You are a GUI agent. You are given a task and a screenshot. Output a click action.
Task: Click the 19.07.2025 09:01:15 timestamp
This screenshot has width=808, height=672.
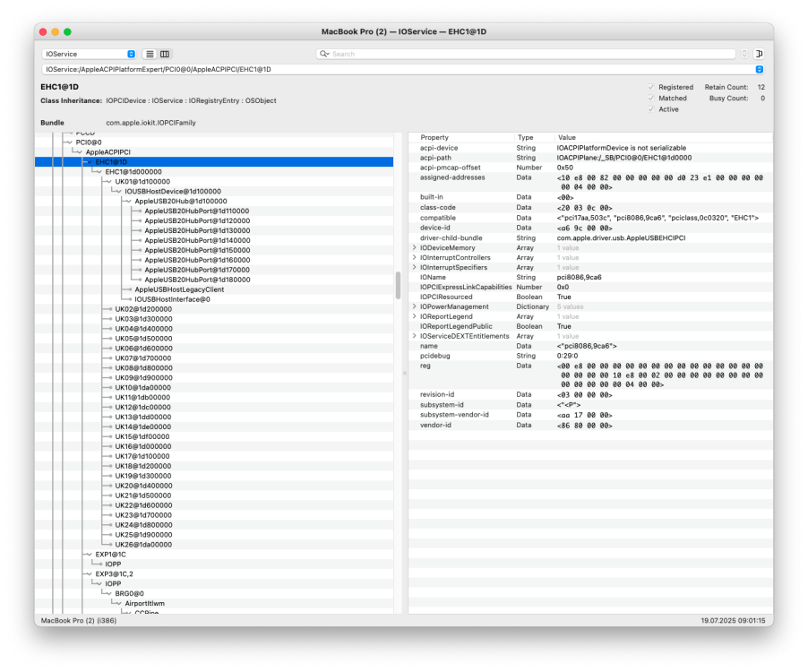[733, 620]
